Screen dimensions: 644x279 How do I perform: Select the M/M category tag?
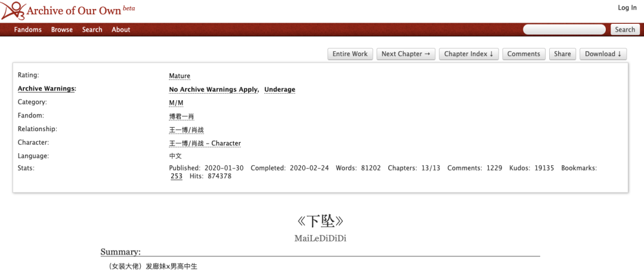pos(176,103)
